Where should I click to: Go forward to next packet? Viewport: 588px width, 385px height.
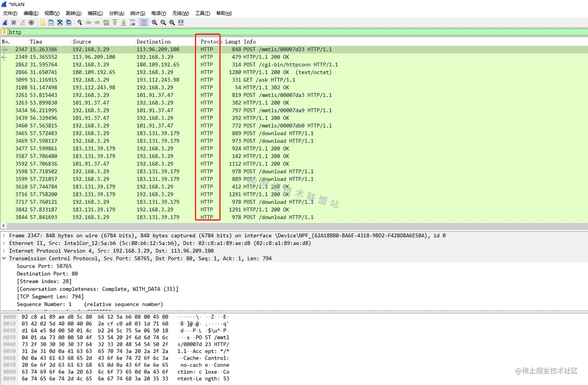97,23
